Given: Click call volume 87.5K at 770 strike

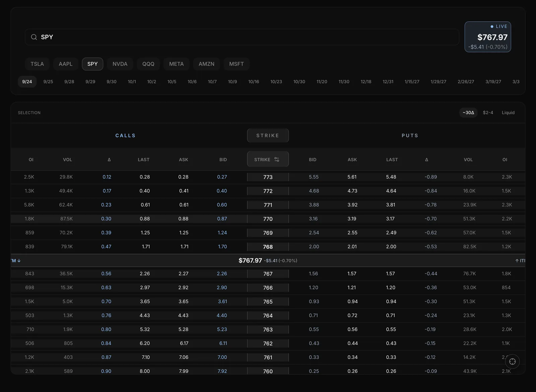Looking at the screenshot, I should 66,219.
